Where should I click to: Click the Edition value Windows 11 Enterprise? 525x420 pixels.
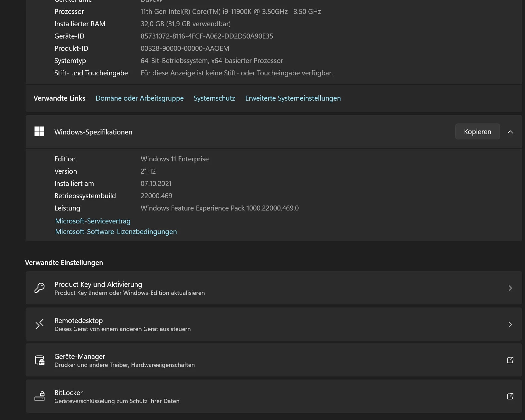click(x=175, y=159)
